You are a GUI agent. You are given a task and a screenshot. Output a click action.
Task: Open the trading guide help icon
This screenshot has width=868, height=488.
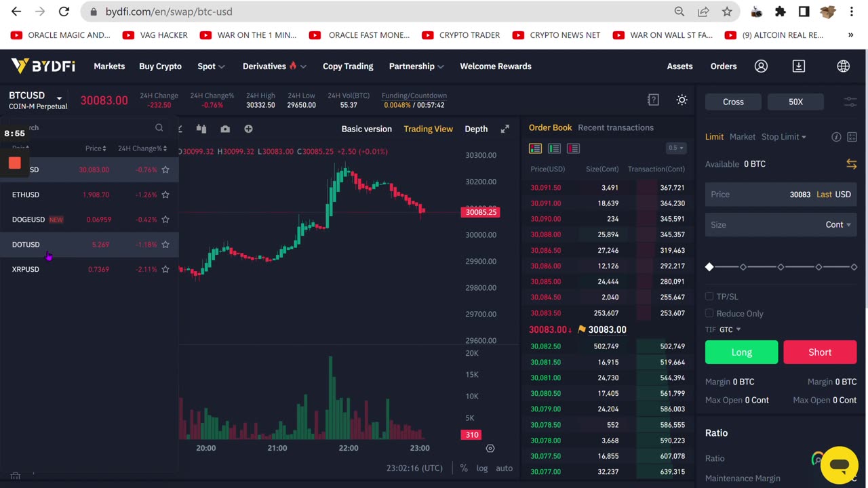[653, 100]
